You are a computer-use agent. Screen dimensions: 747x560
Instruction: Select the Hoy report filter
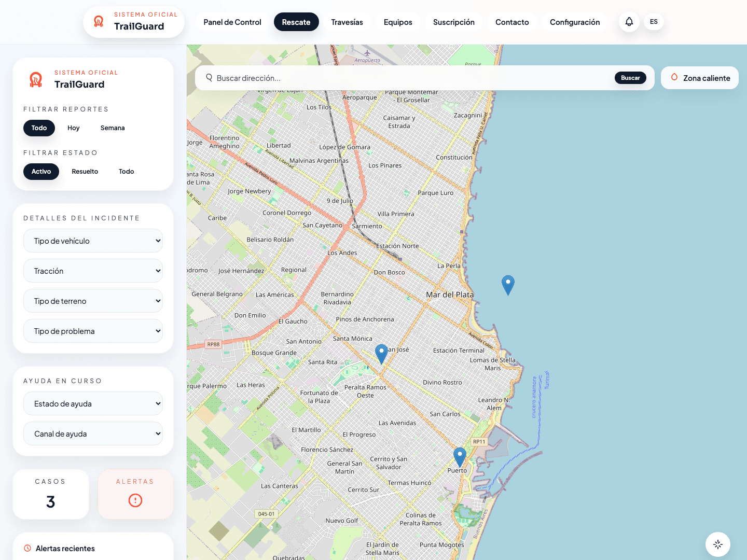tap(73, 128)
